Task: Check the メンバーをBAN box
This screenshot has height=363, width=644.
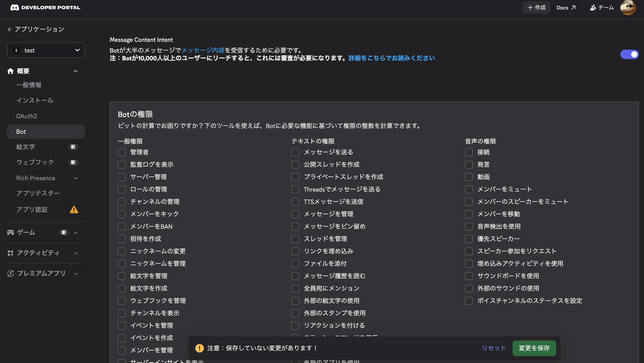Action: (122, 226)
